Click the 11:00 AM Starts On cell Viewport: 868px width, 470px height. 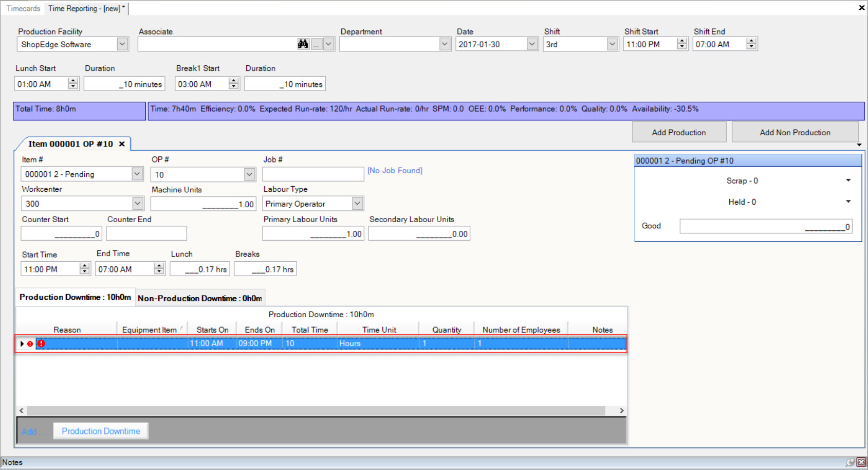coord(212,344)
